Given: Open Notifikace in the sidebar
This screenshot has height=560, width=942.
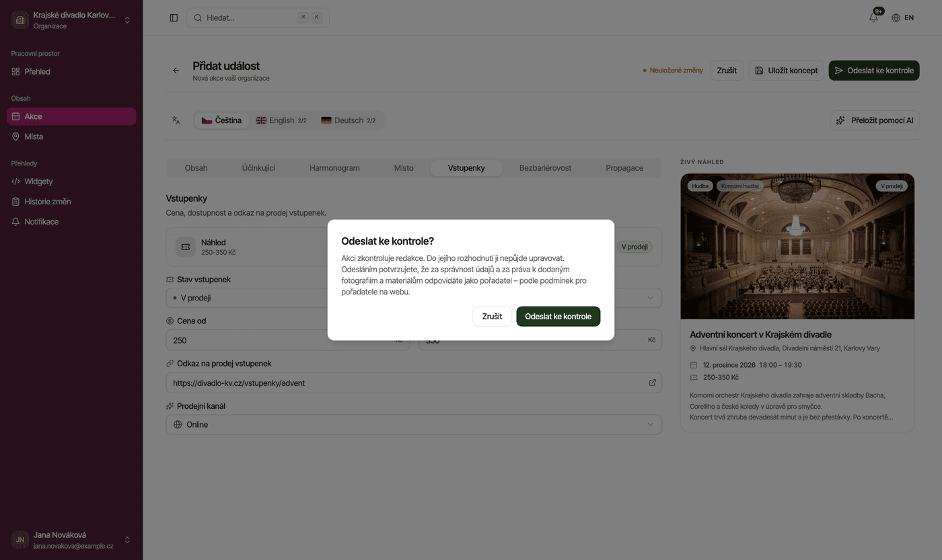Looking at the screenshot, I should (71, 222).
